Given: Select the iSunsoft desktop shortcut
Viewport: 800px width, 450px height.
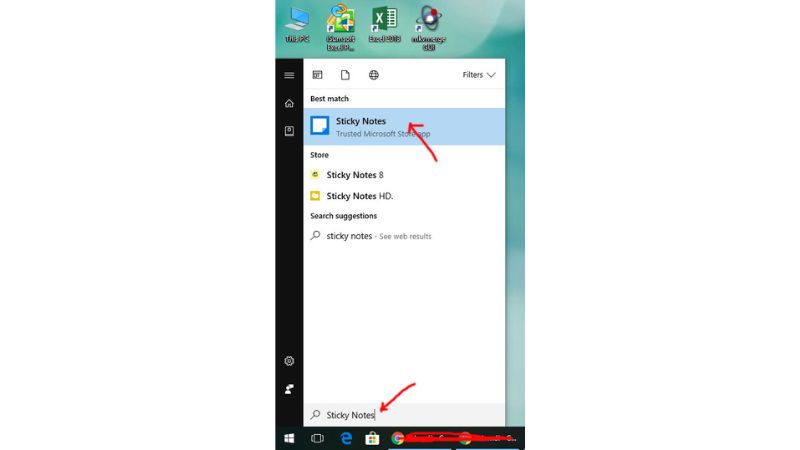Looking at the screenshot, I should [341, 27].
